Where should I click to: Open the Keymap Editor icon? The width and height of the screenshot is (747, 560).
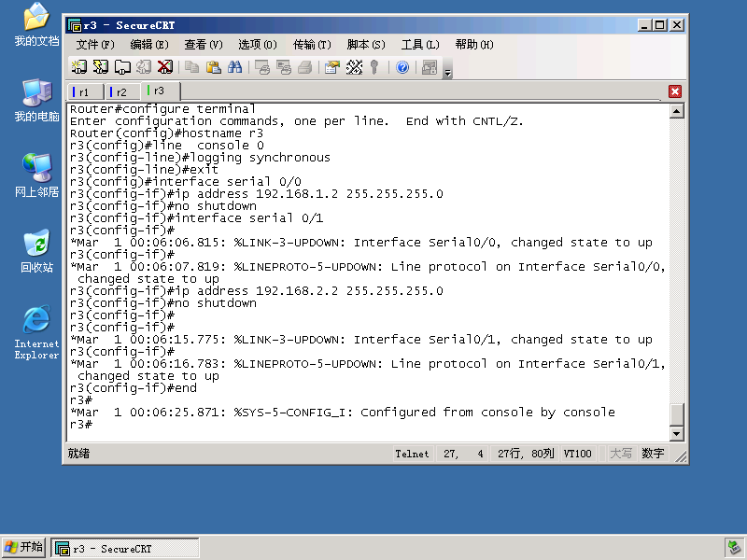pyautogui.click(x=354, y=67)
